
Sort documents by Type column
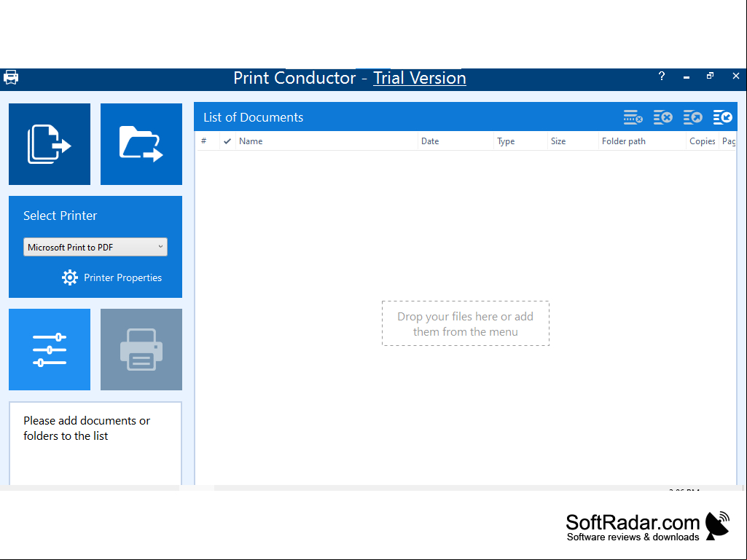pyautogui.click(x=520, y=141)
